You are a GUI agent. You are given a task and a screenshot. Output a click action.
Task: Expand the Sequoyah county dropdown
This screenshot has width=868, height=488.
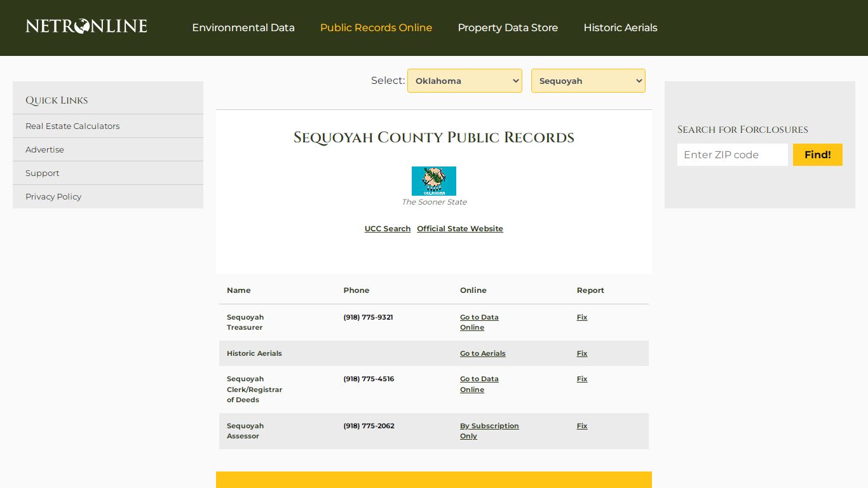[588, 81]
